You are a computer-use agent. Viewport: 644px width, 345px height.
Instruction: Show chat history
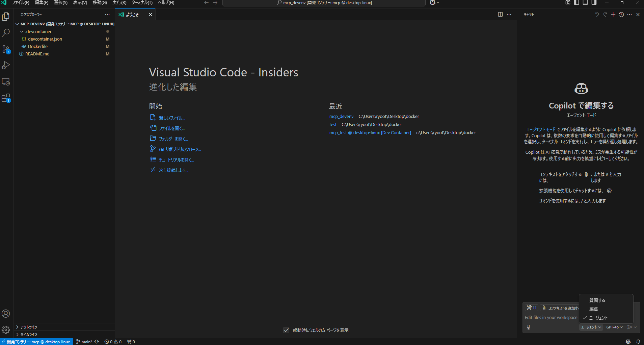coord(621,15)
